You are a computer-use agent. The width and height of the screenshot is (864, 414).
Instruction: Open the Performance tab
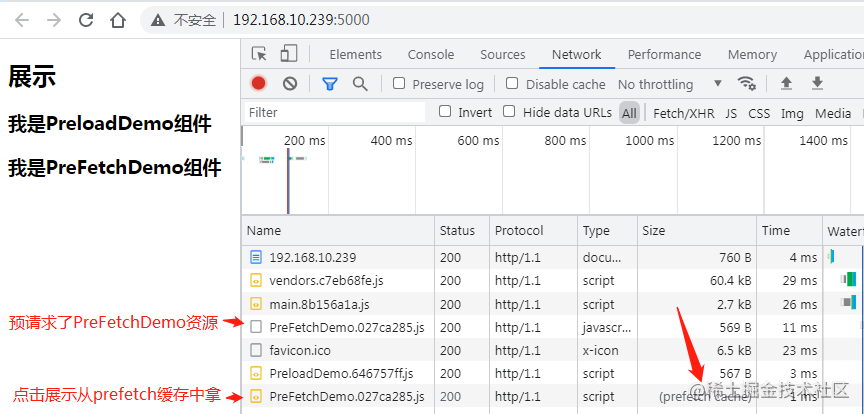tap(664, 54)
